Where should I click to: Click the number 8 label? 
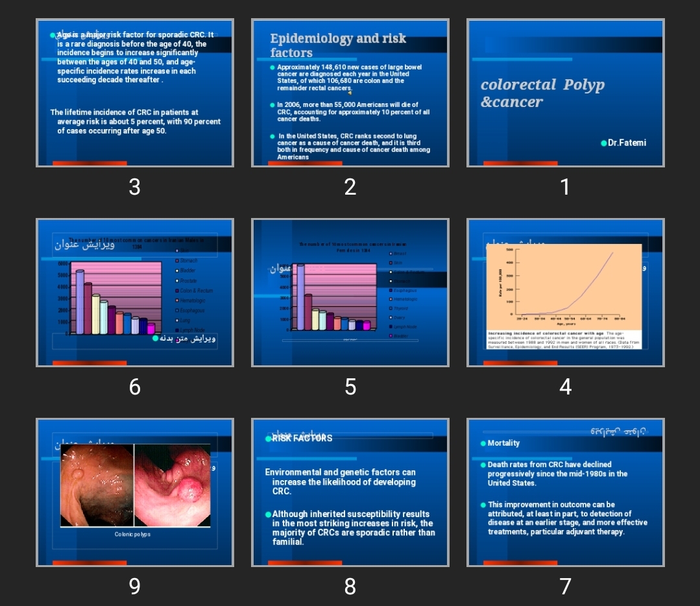[x=350, y=587]
